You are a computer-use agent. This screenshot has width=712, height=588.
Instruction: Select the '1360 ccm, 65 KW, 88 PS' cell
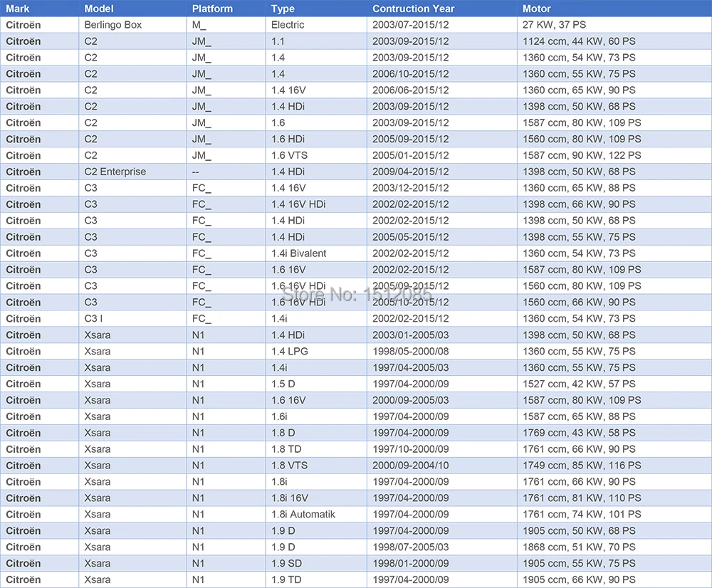(x=614, y=188)
